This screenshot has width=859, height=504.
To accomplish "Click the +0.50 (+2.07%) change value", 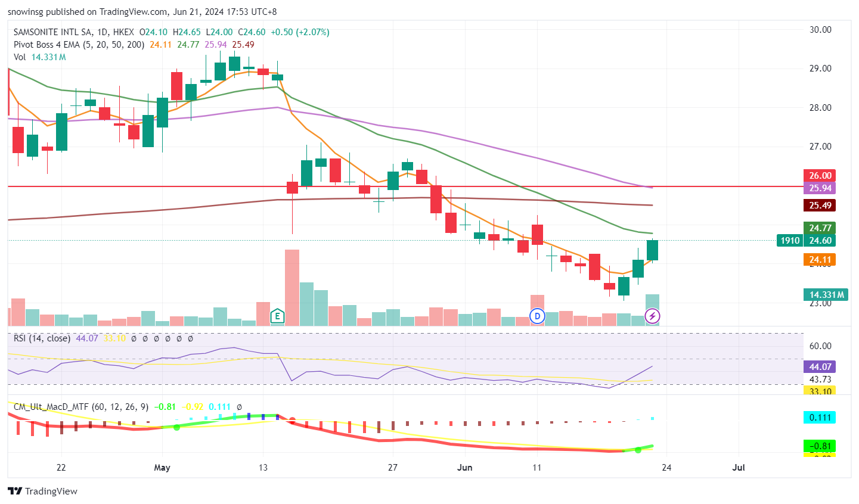I will (300, 32).
